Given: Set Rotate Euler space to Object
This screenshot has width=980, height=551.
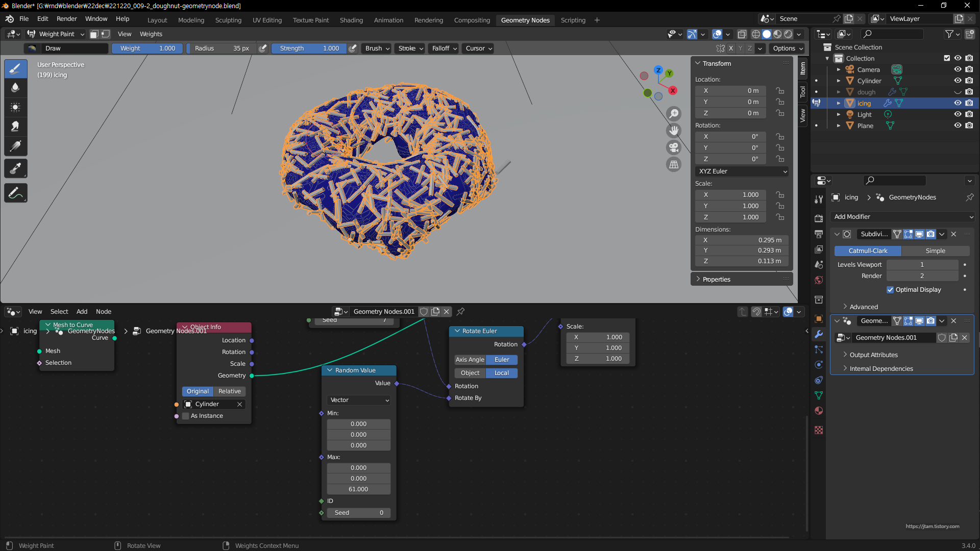Looking at the screenshot, I should coord(470,373).
